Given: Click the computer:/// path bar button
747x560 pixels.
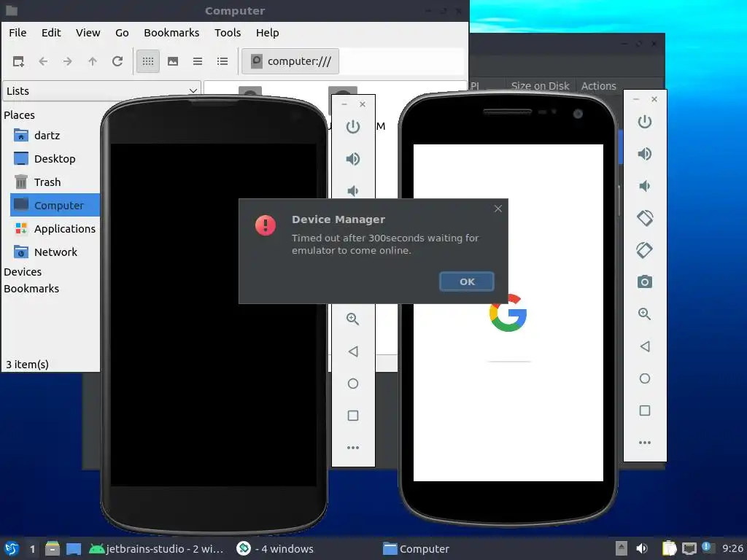Looking at the screenshot, I should [290, 61].
